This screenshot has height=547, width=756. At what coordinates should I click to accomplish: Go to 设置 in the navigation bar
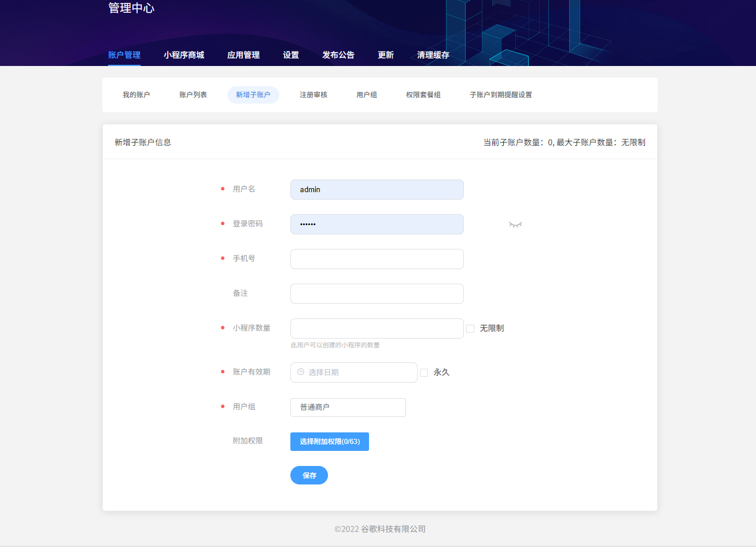point(291,55)
